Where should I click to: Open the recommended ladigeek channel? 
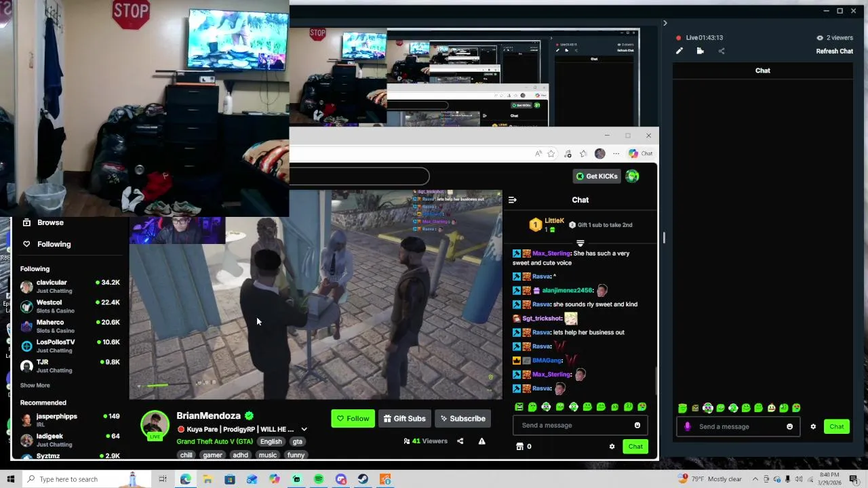coord(71,440)
